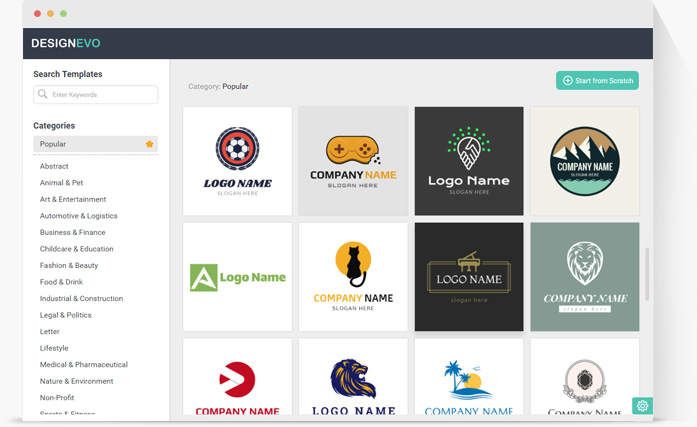Choose the diamond location pin logo template
The width and height of the screenshot is (697, 427).
click(469, 161)
